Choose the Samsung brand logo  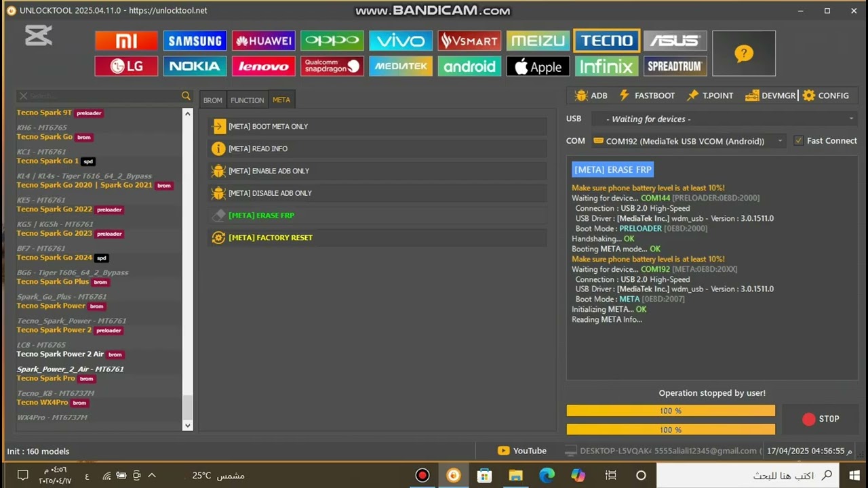pos(195,41)
